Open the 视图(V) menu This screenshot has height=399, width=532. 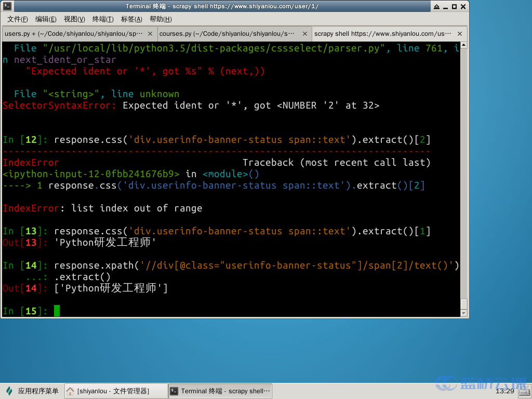tap(74, 19)
